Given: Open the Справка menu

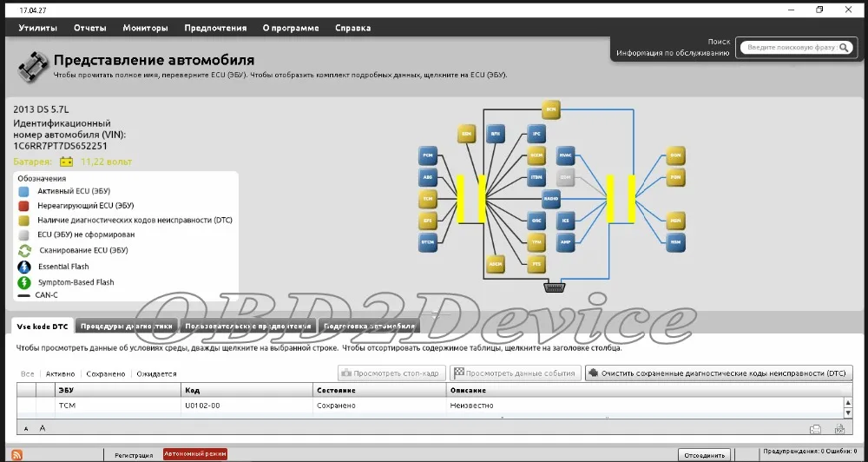Looking at the screenshot, I should coord(352,28).
